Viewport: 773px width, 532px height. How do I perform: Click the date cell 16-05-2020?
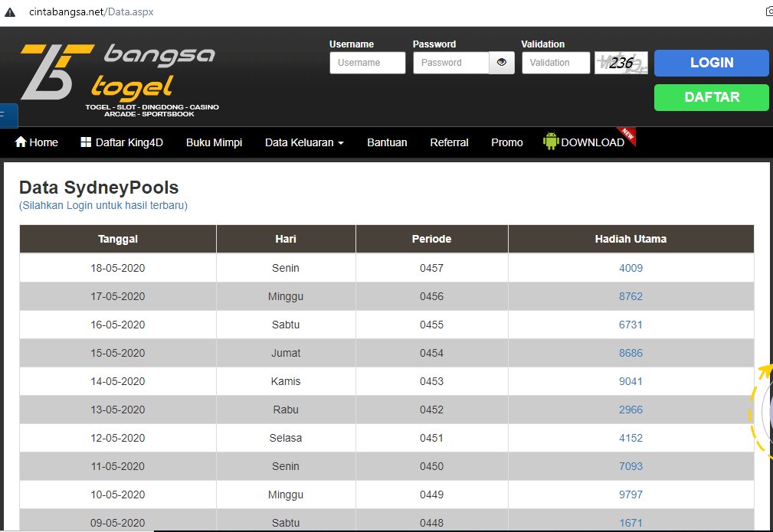click(x=118, y=325)
